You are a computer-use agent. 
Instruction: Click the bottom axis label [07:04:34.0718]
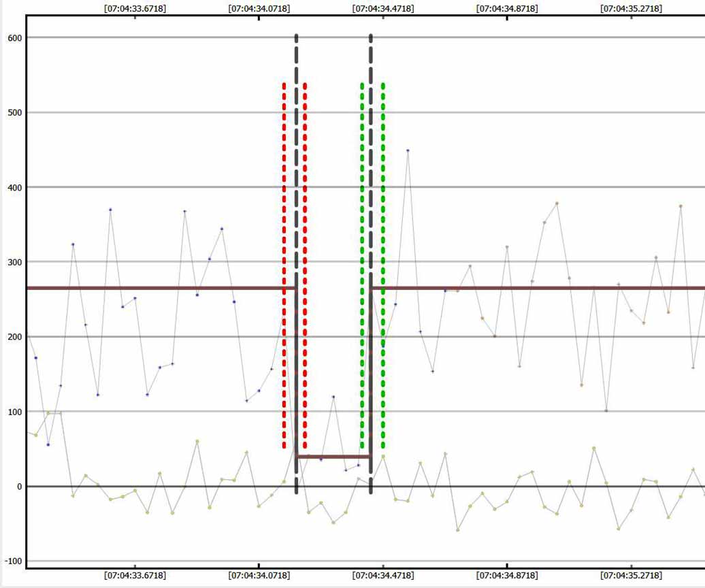259,575
